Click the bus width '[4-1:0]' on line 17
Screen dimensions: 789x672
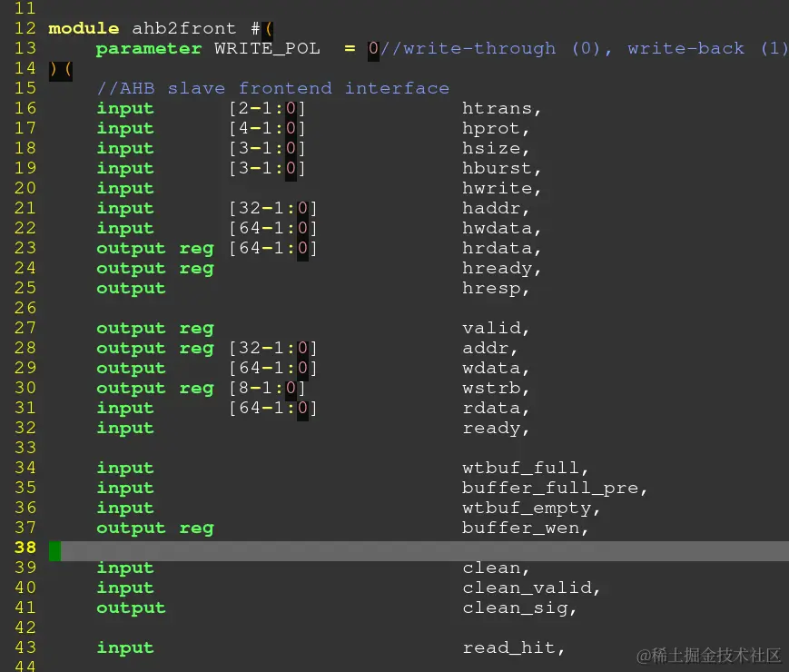tap(267, 128)
